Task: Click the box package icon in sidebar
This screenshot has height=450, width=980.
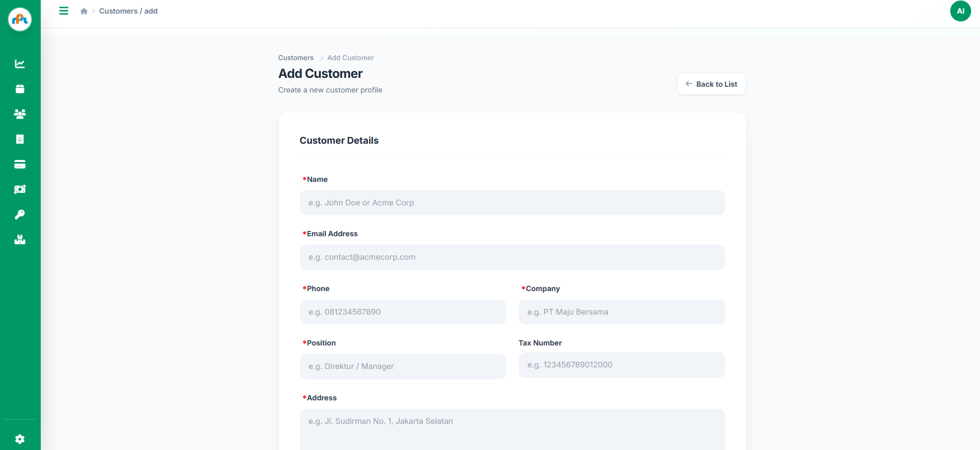Action: click(20, 89)
